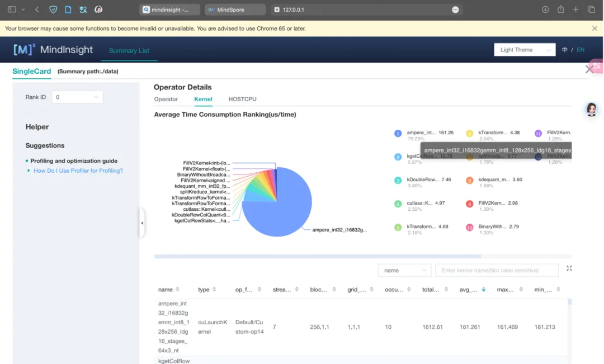Open the Summary List navigation link
The width and height of the screenshot is (604, 364).
(x=129, y=51)
